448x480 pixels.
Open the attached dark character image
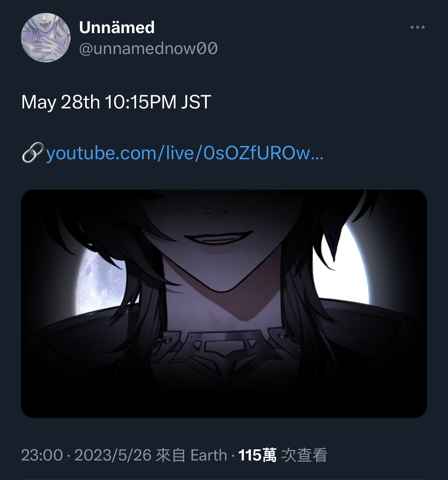click(x=224, y=304)
